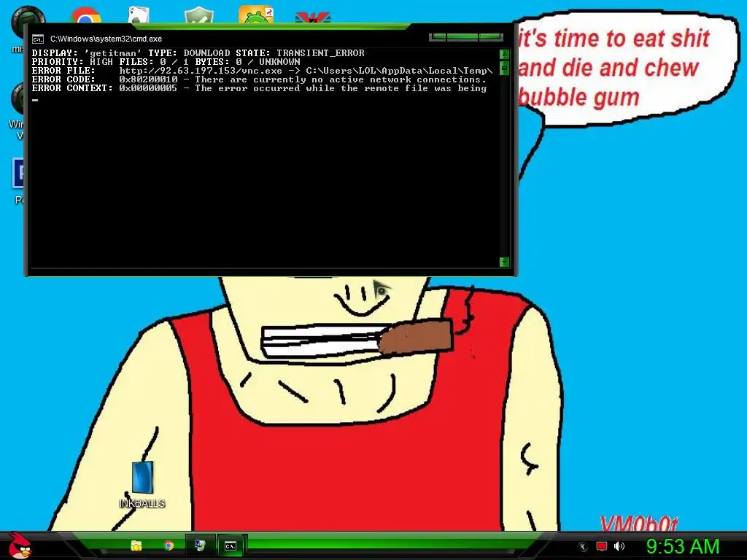Click the C:\Windows\system32\cmd.exe title text
This screenshot has height=560, width=747.
(107, 39)
